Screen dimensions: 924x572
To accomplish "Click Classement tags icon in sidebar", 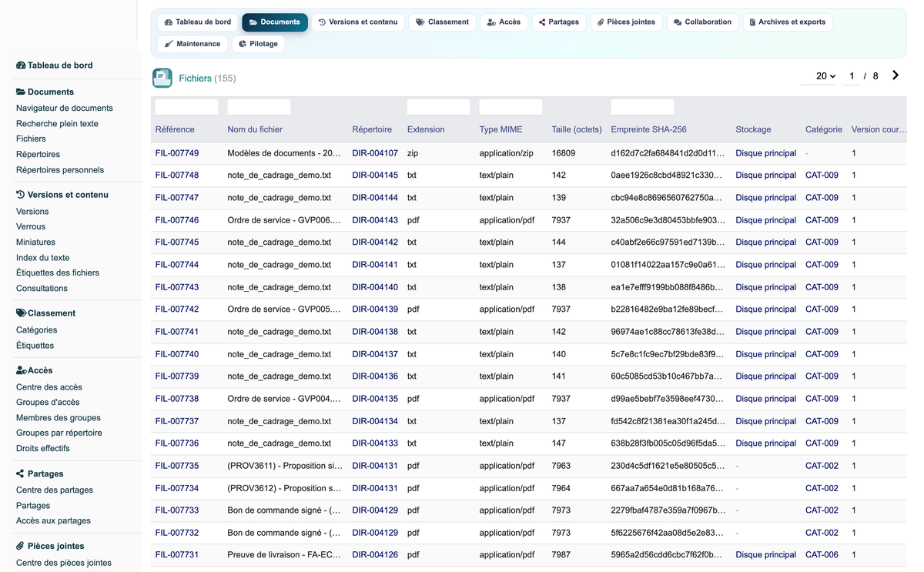I will [x=21, y=313].
